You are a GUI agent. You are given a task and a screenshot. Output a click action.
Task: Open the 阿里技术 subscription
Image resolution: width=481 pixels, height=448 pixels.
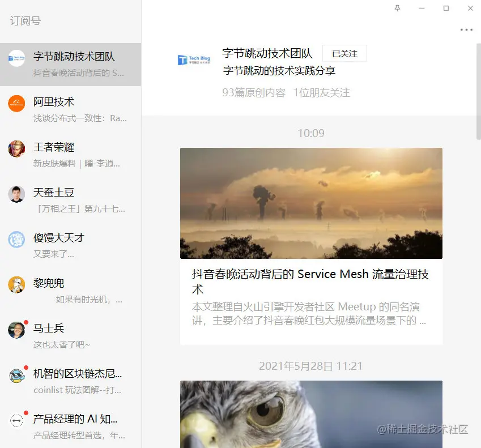pyautogui.click(x=71, y=109)
